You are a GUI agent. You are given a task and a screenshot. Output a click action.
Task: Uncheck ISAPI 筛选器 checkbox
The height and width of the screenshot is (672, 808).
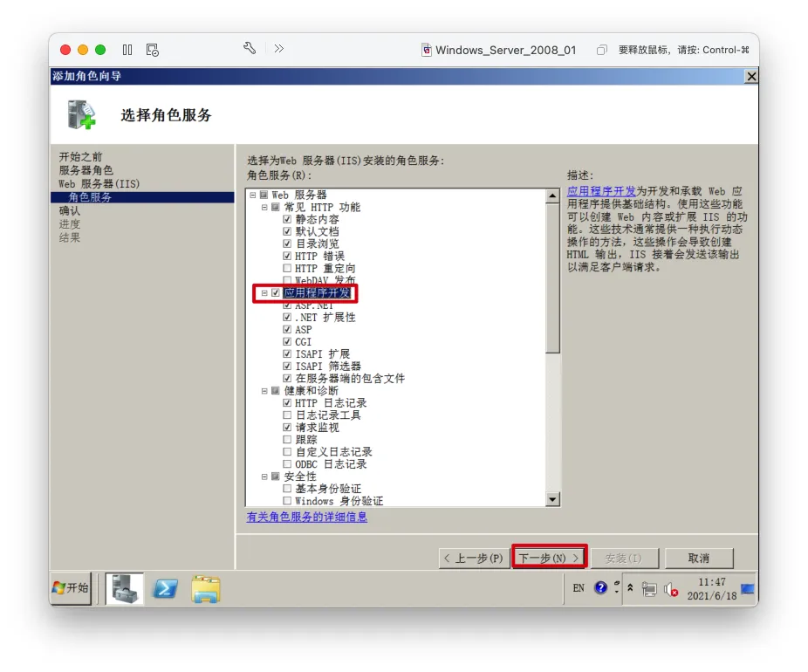[287, 366]
